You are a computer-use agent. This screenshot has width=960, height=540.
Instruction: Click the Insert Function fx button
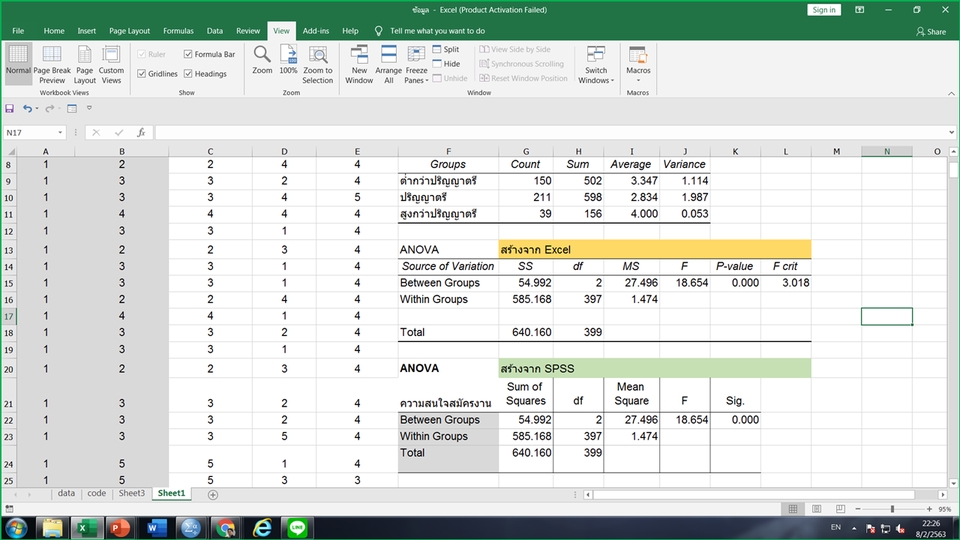pos(141,132)
